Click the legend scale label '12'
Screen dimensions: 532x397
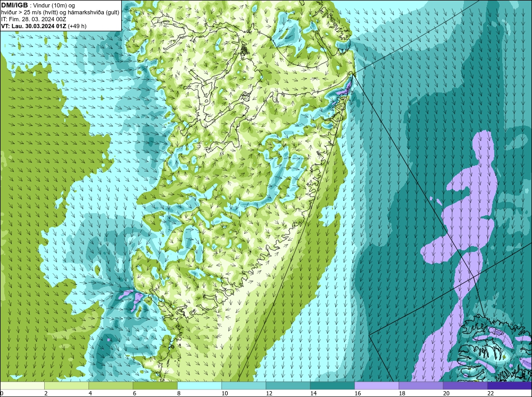click(269, 393)
